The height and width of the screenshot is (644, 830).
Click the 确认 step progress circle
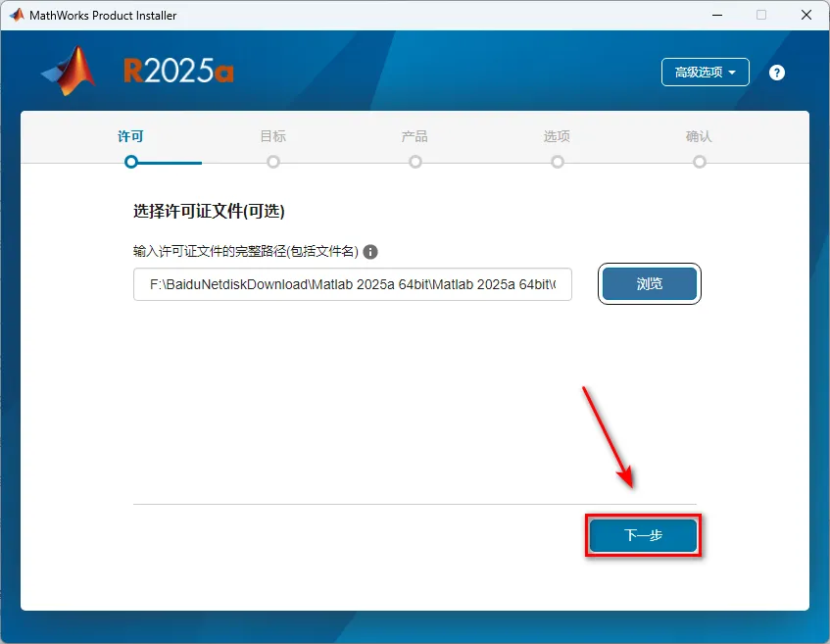(x=700, y=162)
